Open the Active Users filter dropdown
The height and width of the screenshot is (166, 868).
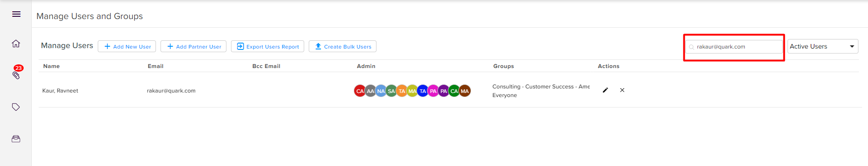pyautogui.click(x=823, y=46)
